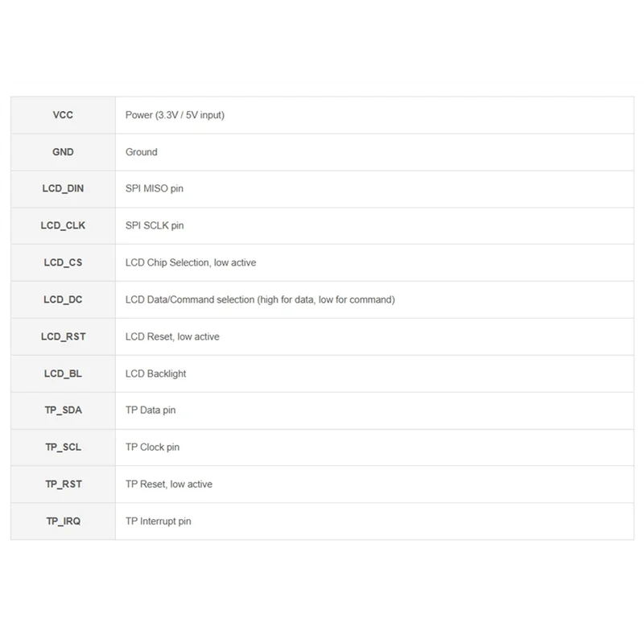Select the LCD_BL pin name

(x=63, y=374)
